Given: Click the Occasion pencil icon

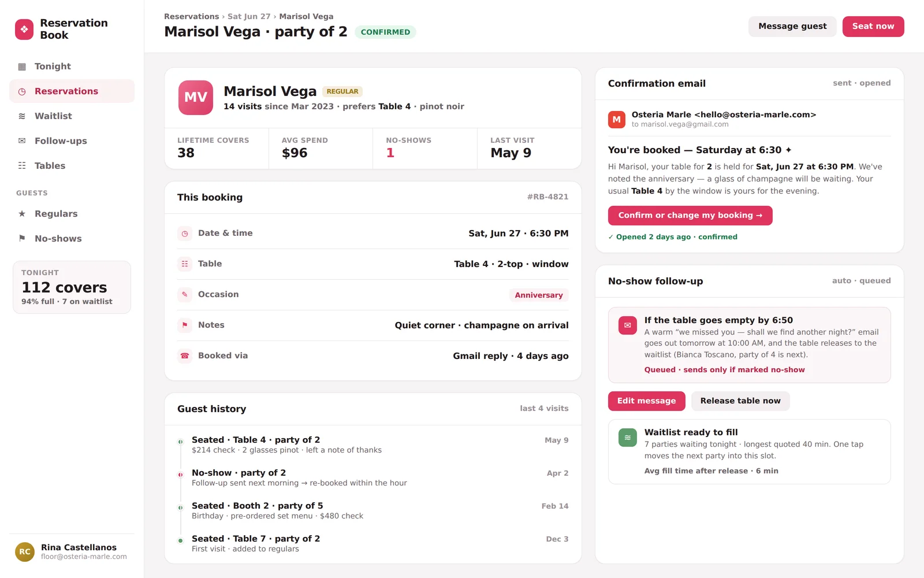Looking at the screenshot, I should coord(185,295).
